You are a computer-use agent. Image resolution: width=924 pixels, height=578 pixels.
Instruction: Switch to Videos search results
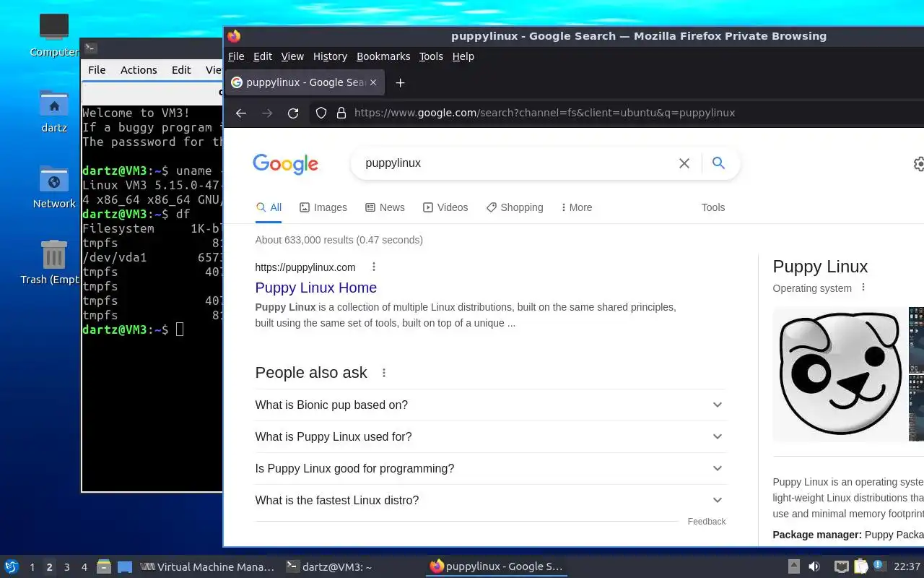pos(445,207)
